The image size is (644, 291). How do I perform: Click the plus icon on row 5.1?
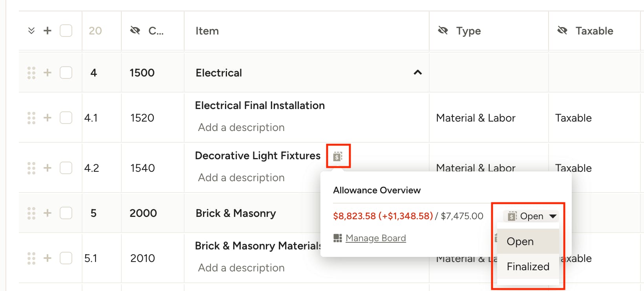point(48,258)
